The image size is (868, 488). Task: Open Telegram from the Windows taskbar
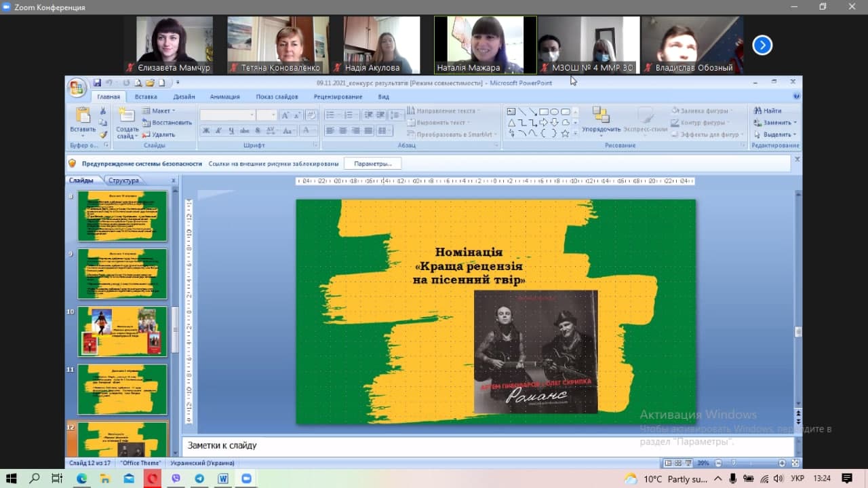[x=199, y=478]
